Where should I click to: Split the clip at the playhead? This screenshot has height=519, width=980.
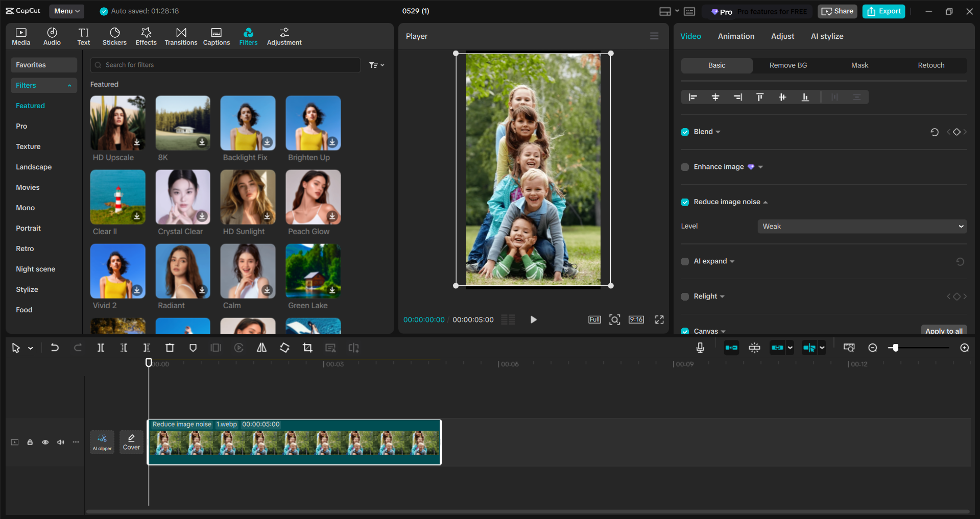tap(101, 348)
